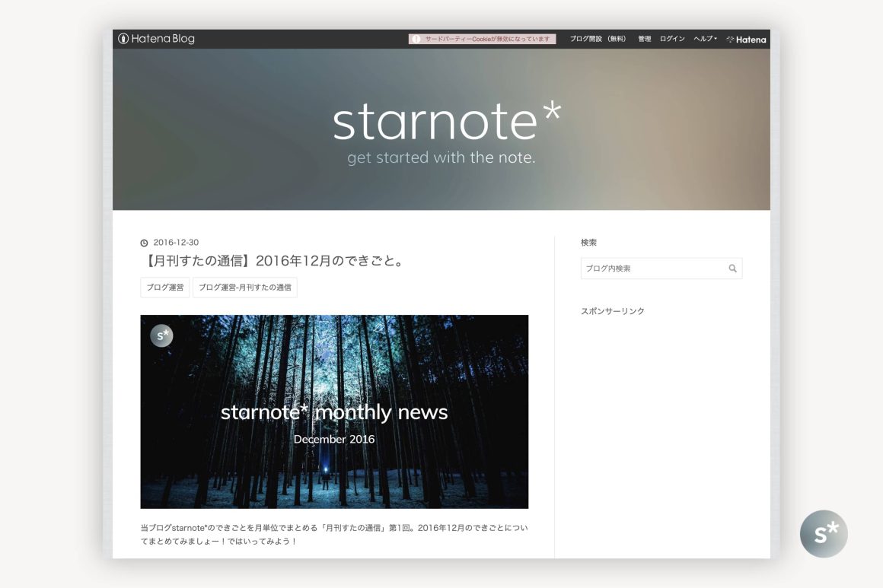This screenshot has width=883, height=588.
Task: Click the floating s* round button
Action: point(823,533)
